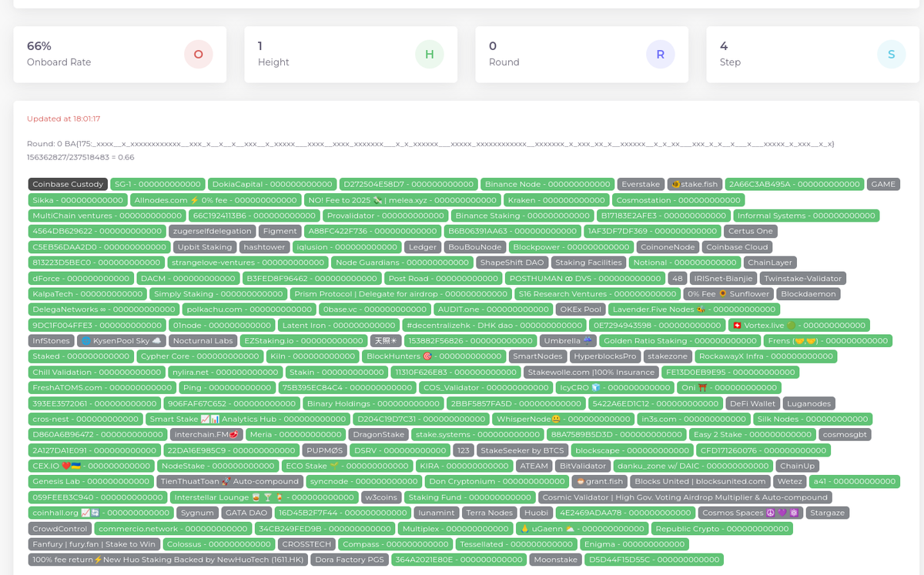Screen dimensions: 924x575
Task: Click the Onboard Rate "O" circle icon
Action: click(199, 55)
